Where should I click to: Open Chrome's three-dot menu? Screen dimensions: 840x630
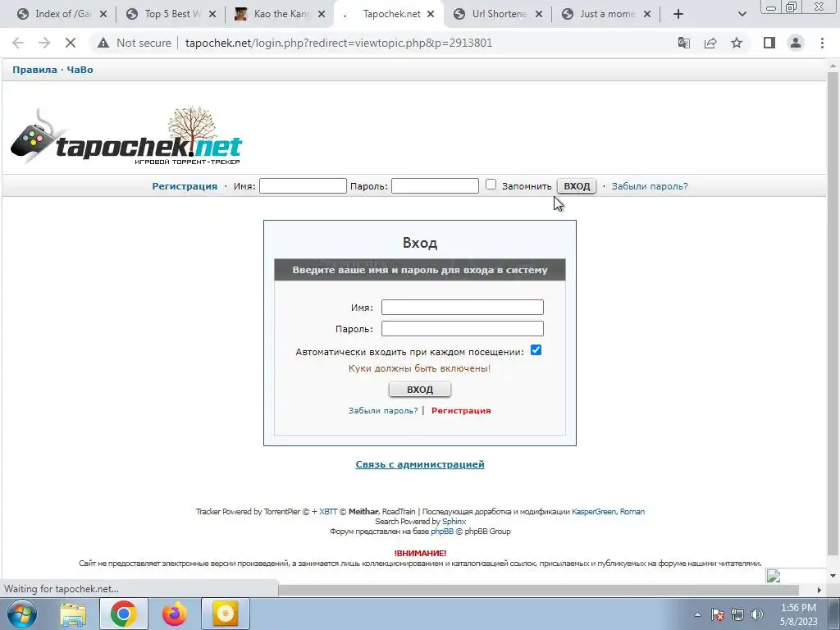coord(822,43)
